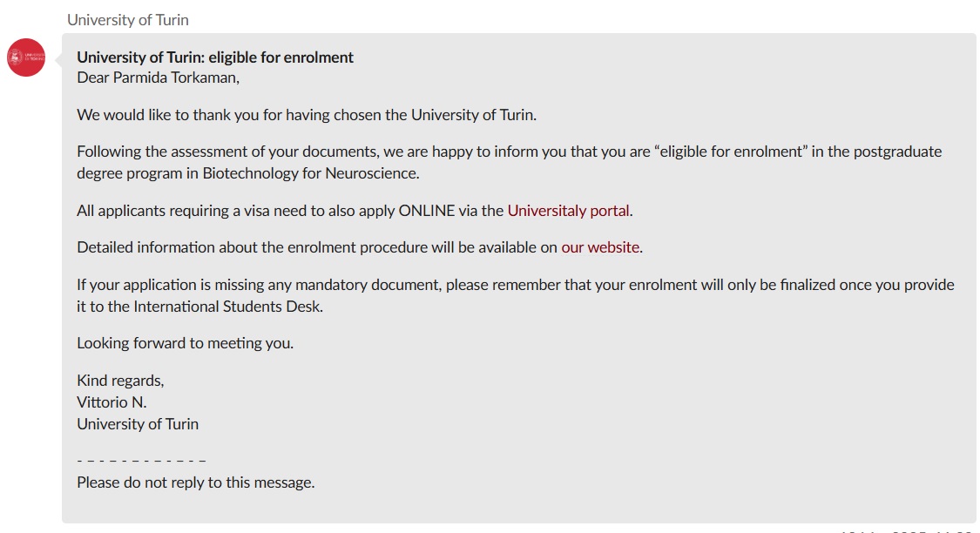Click the "Kind regards," closing line

[120, 381]
